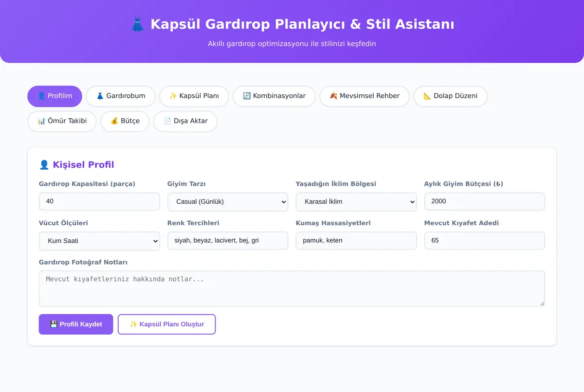Open the Ömür Takibi tab
The height and width of the screenshot is (392, 584).
pyautogui.click(x=62, y=121)
